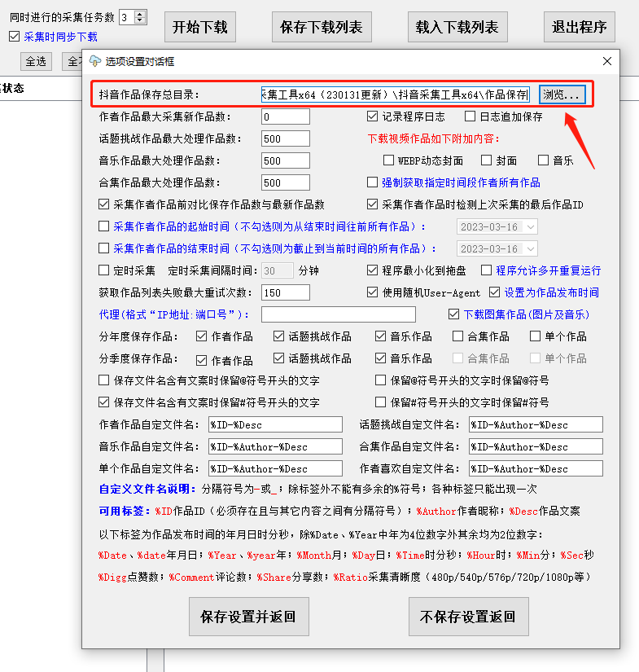Toggle 分年度 话题挑战作品 checkbox

279,336
